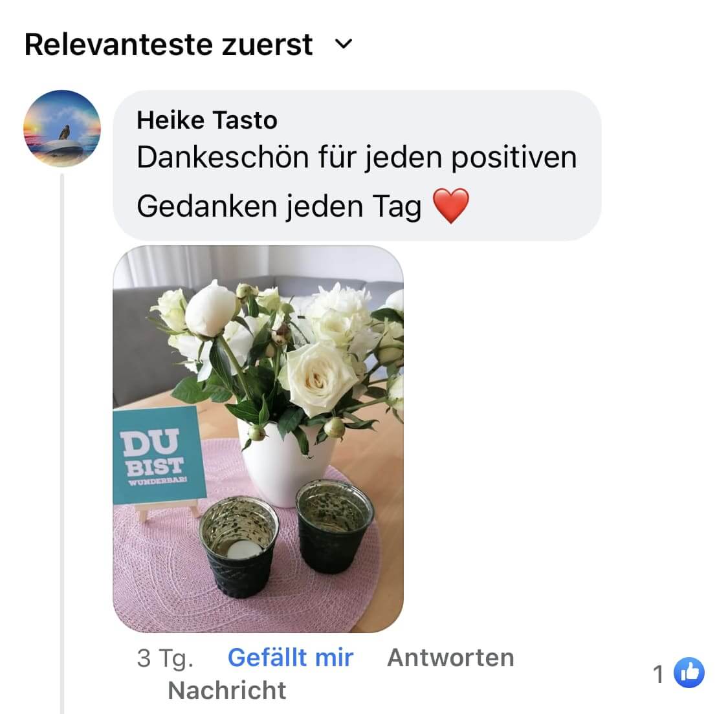Open the reaction count "1"
728x714 pixels.
point(658,674)
